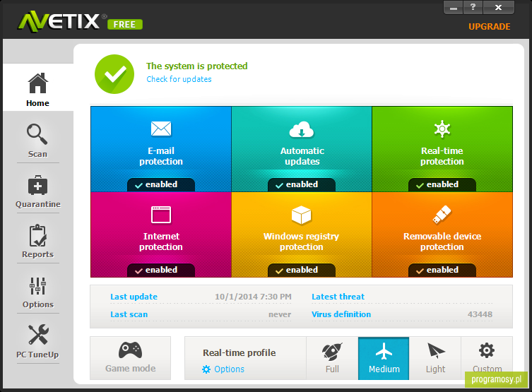
Task: Open the Options sliders icon
Action: click(x=37, y=286)
